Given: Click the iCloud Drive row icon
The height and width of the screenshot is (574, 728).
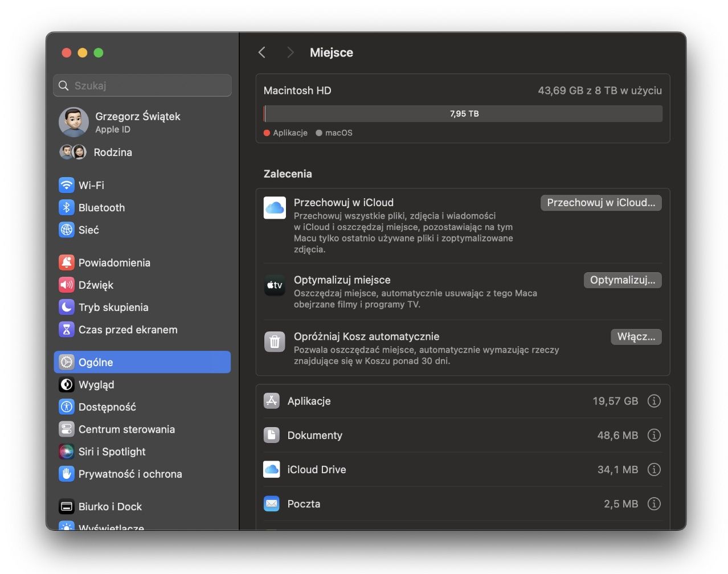Looking at the screenshot, I should [272, 469].
